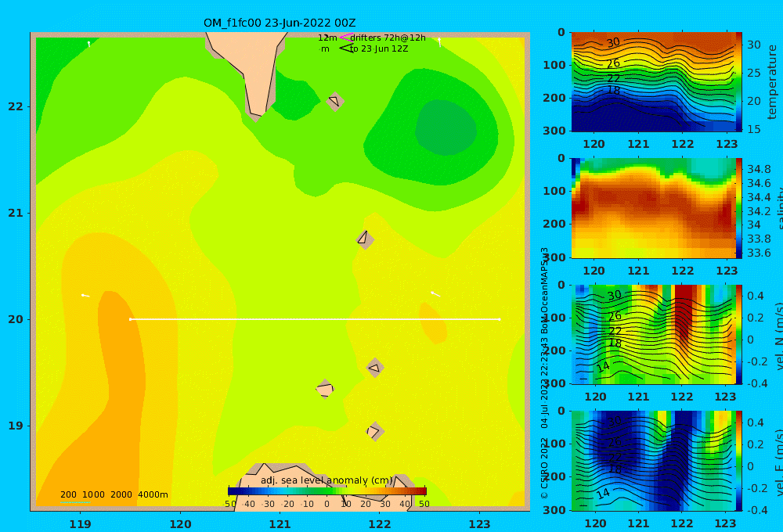The image size is (783, 532).
Task: Click the vertical CSIRO copyright timestamp text
Action: click(x=544, y=373)
